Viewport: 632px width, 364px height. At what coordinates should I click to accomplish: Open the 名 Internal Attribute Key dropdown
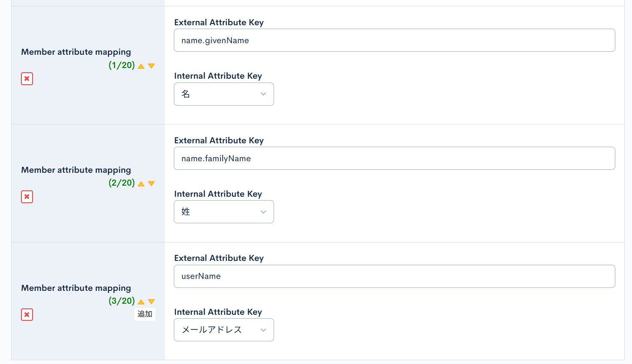coord(224,94)
